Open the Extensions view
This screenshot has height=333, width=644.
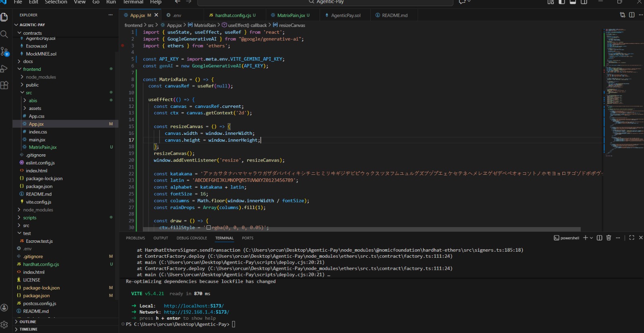click(4, 85)
